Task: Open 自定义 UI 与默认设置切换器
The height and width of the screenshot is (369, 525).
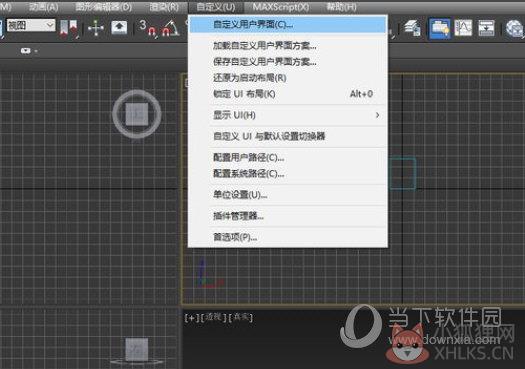Action: point(288,136)
